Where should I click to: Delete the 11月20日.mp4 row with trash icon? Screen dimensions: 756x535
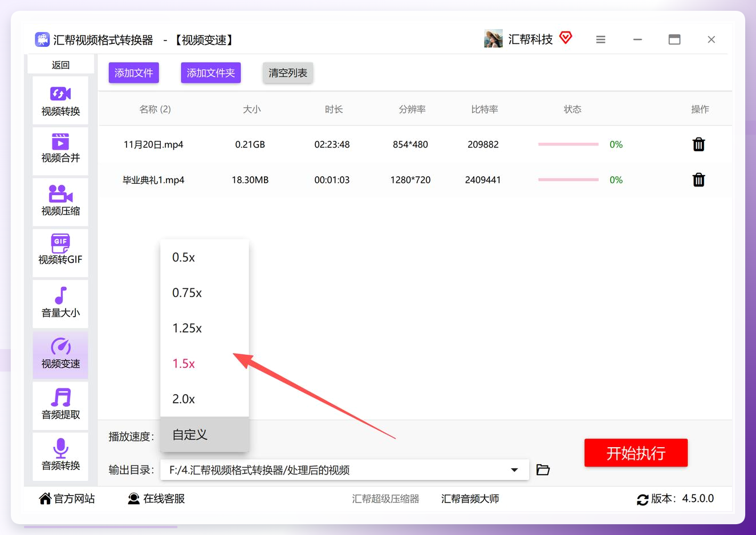coord(698,144)
